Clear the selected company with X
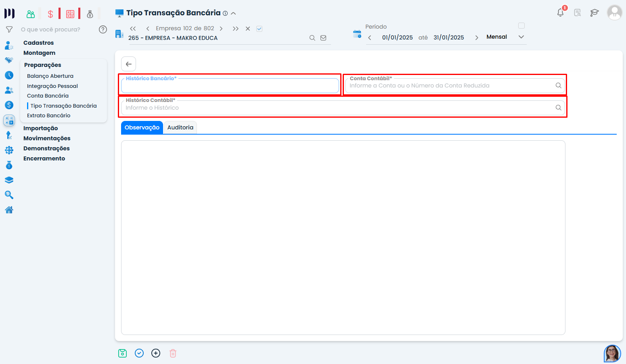 click(248, 29)
